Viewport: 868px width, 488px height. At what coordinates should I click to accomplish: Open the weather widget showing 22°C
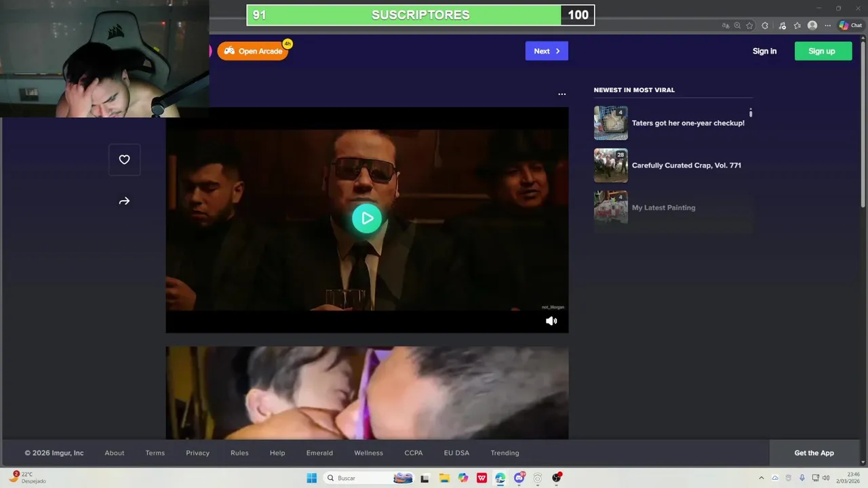tap(28, 478)
